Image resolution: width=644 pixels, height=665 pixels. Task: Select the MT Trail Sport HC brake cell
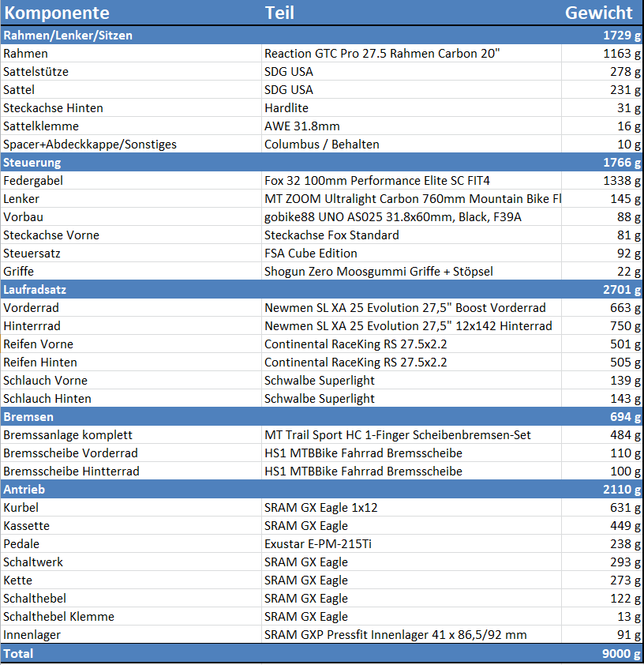click(397, 435)
